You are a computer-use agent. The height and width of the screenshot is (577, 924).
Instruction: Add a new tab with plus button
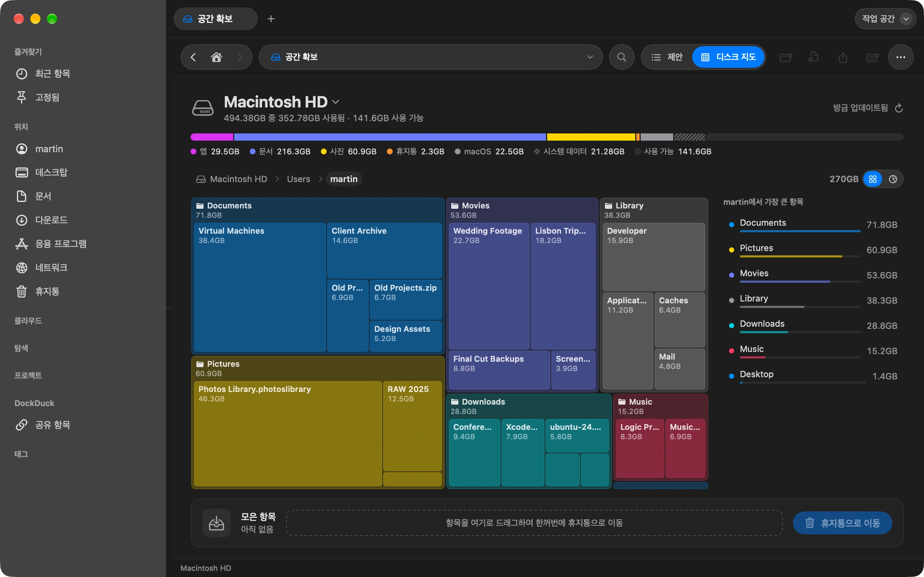point(271,19)
